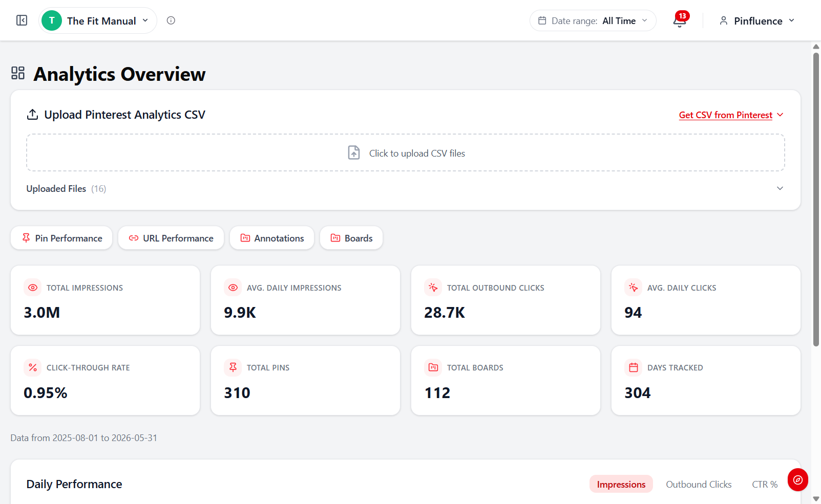Open the URL Performance tab

pyautogui.click(x=171, y=238)
